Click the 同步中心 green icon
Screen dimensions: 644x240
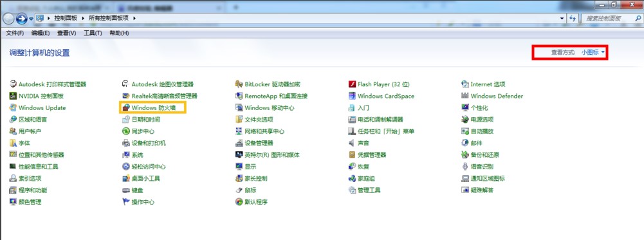(x=125, y=131)
